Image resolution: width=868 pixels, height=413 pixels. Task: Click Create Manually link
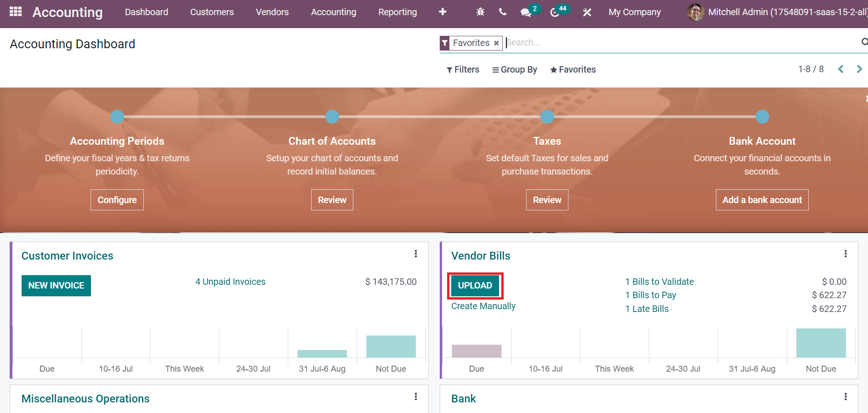[483, 306]
